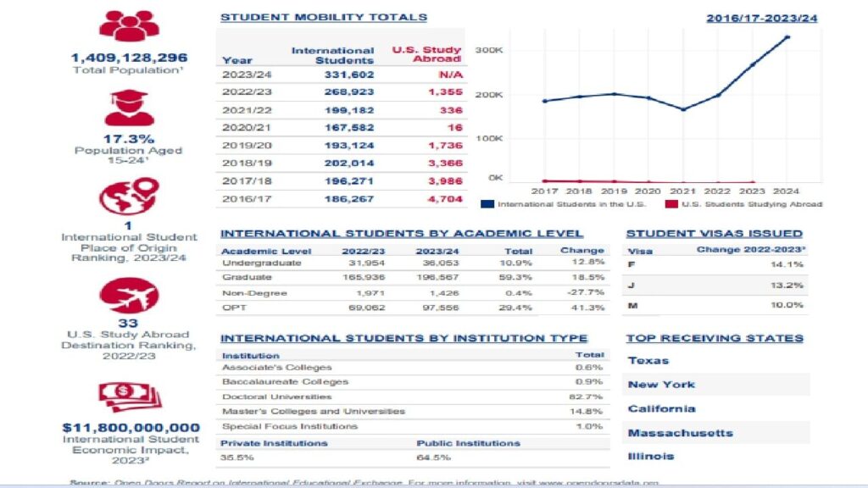This screenshot has width=868, height=488.
Task: Select the $11,800,000,000 economic impact figure
Action: tap(131, 428)
